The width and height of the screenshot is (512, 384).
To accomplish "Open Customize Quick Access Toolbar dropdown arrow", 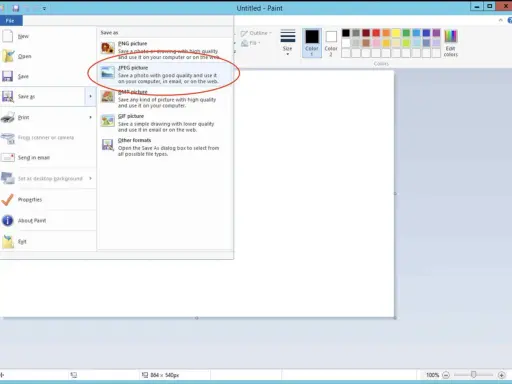I will click(44, 8).
